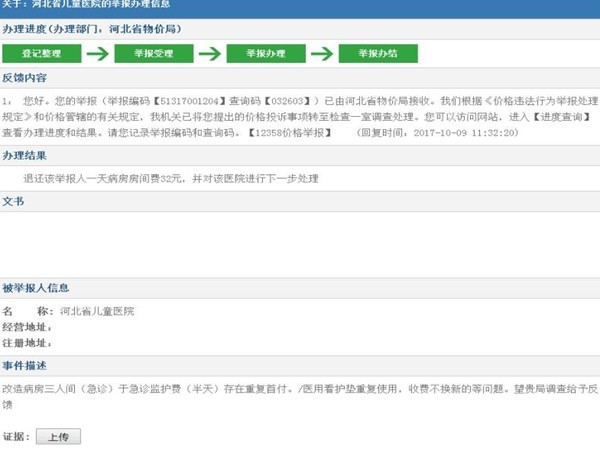This screenshot has height=450, width=600.
Task: Click the report code 51317001204
Action: click(x=189, y=101)
